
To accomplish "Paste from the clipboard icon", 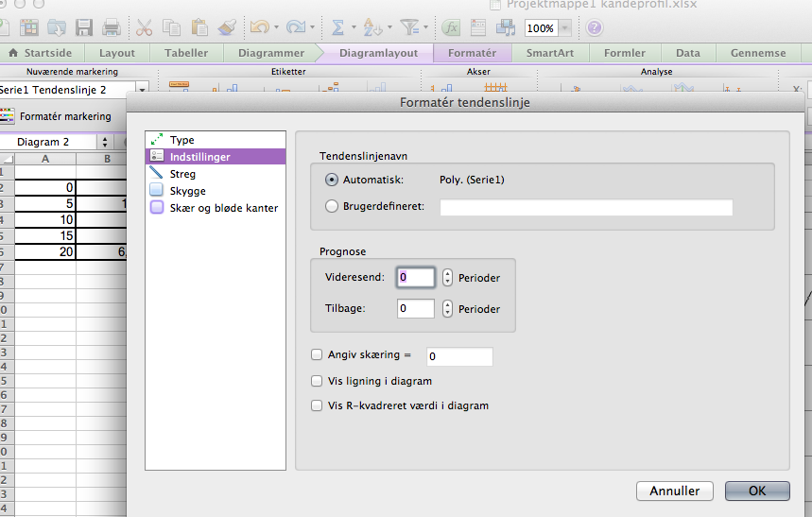I will tap(199, 27).
